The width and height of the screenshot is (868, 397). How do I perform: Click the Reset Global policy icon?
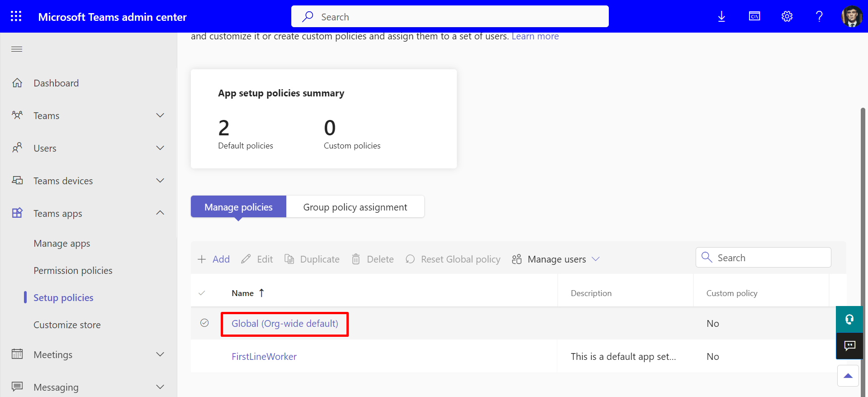tap(410, 259)
